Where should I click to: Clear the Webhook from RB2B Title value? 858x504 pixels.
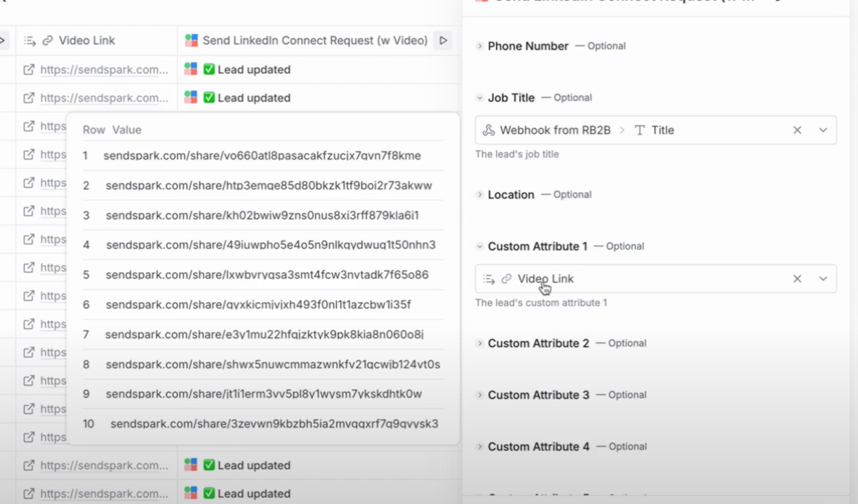click(x=797, y=130)
